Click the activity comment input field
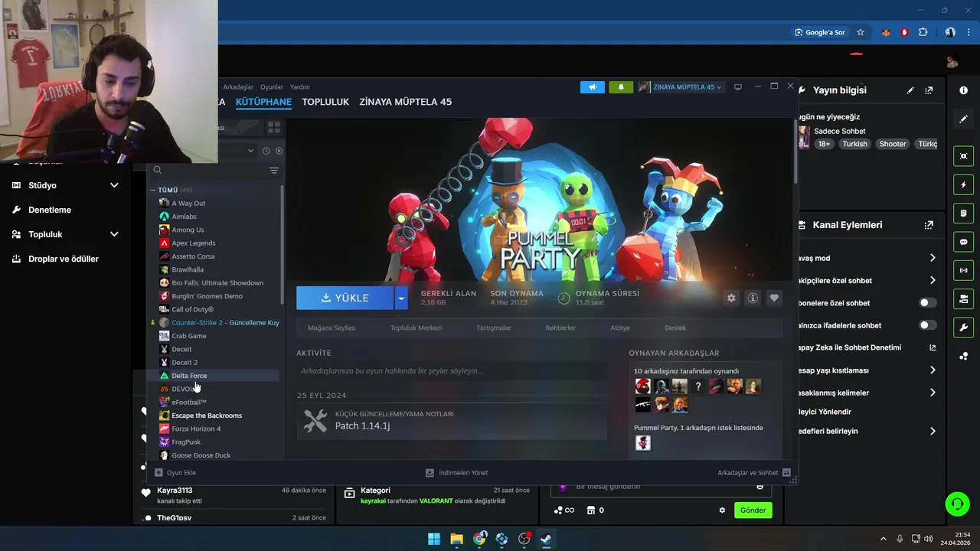980x551 pixels. pyautogui.click(x=452, y=371)
